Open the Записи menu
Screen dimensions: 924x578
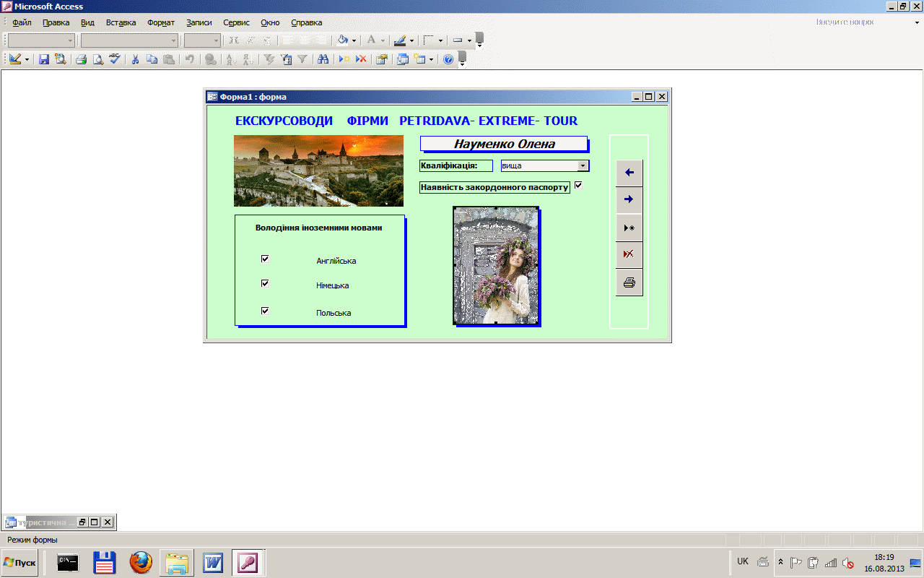point(199,22)
